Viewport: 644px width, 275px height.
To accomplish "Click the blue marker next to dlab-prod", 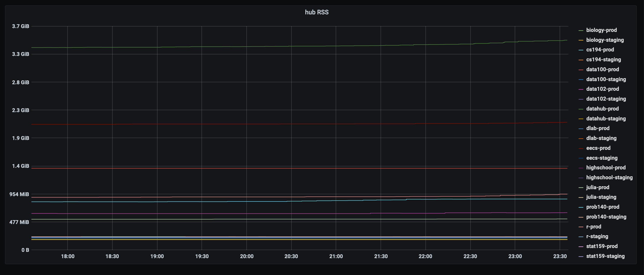I will pyautogui.click(x=581, y=128).
